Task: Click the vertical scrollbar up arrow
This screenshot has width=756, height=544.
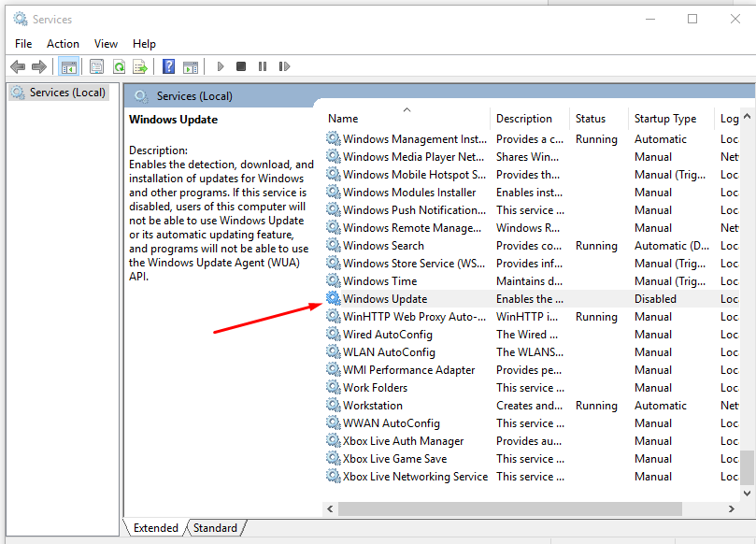Action: 747,116
